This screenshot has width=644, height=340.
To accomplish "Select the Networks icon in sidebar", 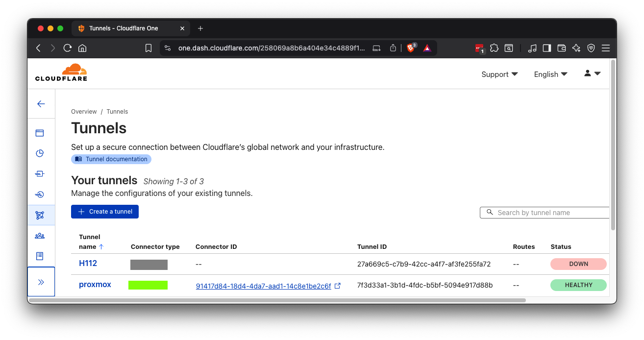I will coord(40,215).
